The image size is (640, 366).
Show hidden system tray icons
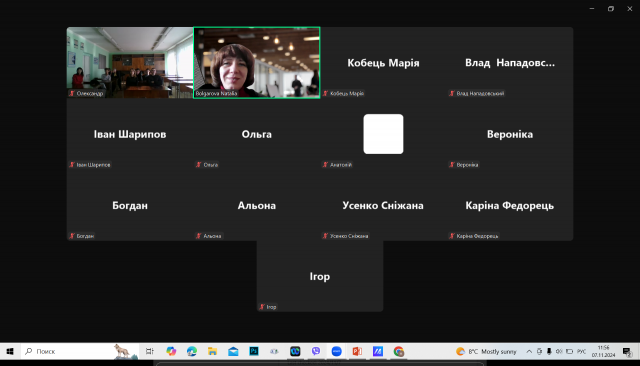click(529, 351)
